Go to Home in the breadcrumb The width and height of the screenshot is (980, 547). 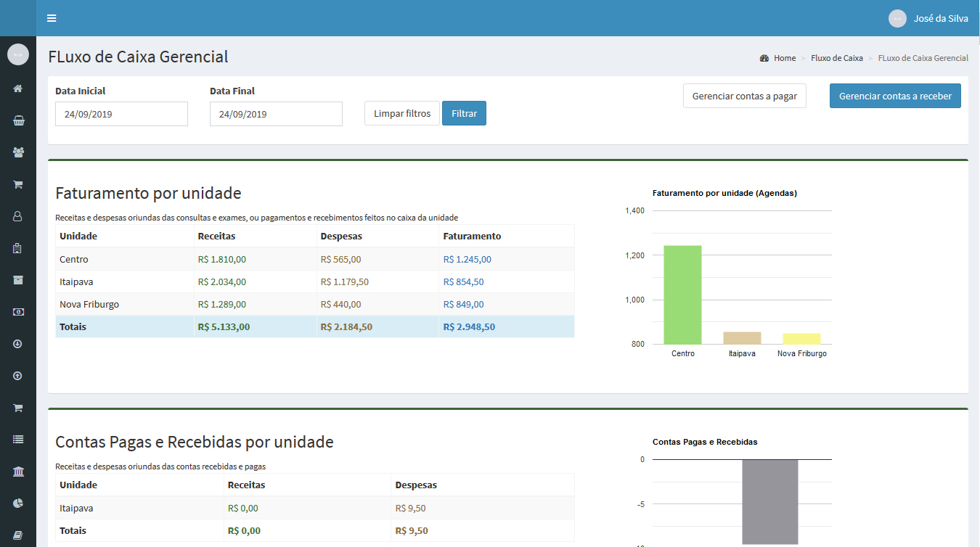pos(785,58)
